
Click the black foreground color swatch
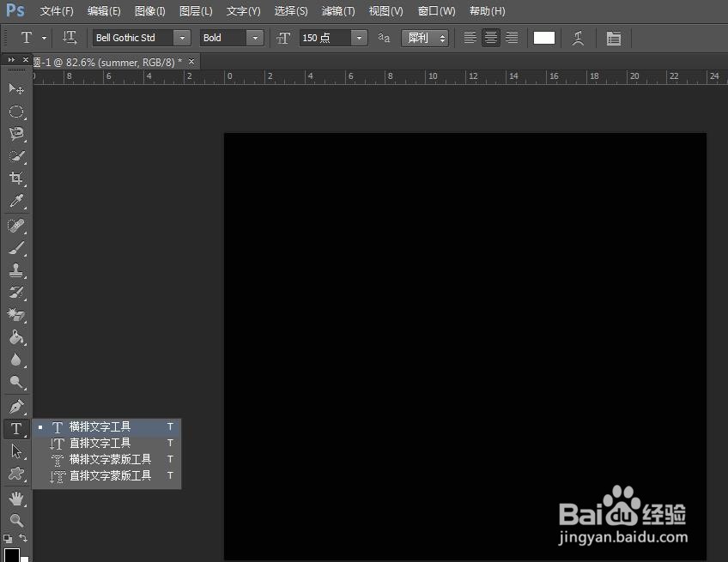coord(11,554)
